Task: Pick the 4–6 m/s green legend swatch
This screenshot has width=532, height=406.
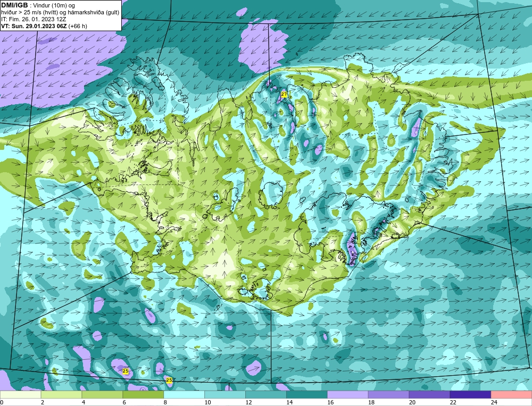Action: [x=102, y=395]
